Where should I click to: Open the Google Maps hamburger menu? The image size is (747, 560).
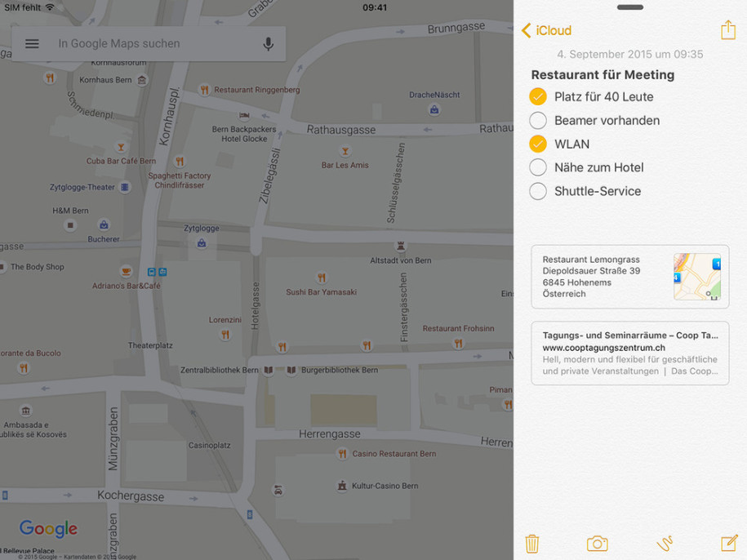32,44
